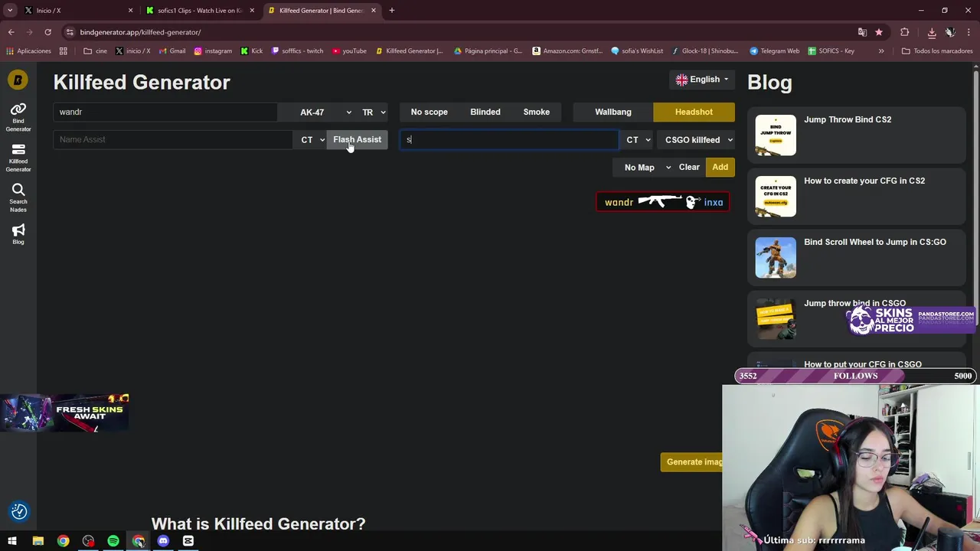Open the victim CT team dropdown
The width and height of the screenshot is (980, 551).
[638, 140]
